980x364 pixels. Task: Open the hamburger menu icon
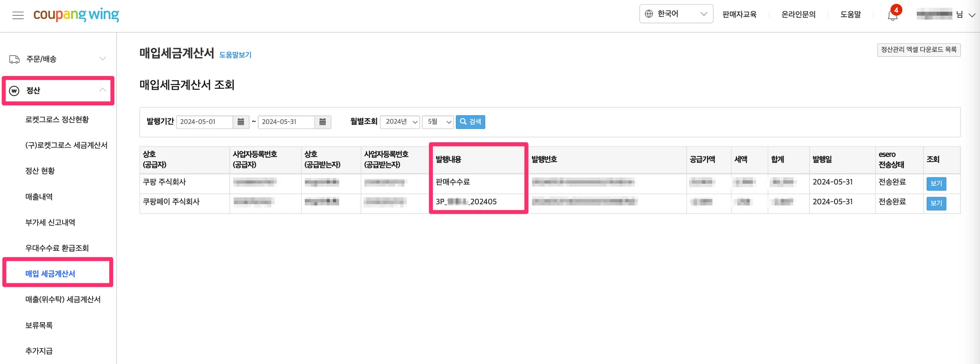(18, 15)
